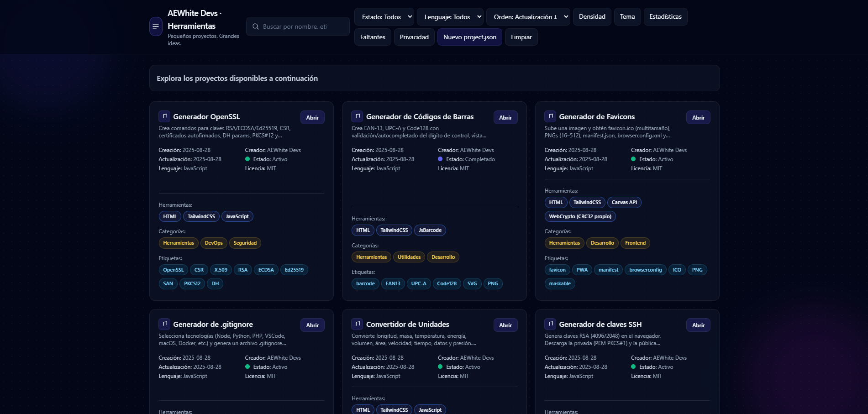Viewport: 868px width, 414px height.
Task: Select the Faltantes filter
Action: [373, 37]
